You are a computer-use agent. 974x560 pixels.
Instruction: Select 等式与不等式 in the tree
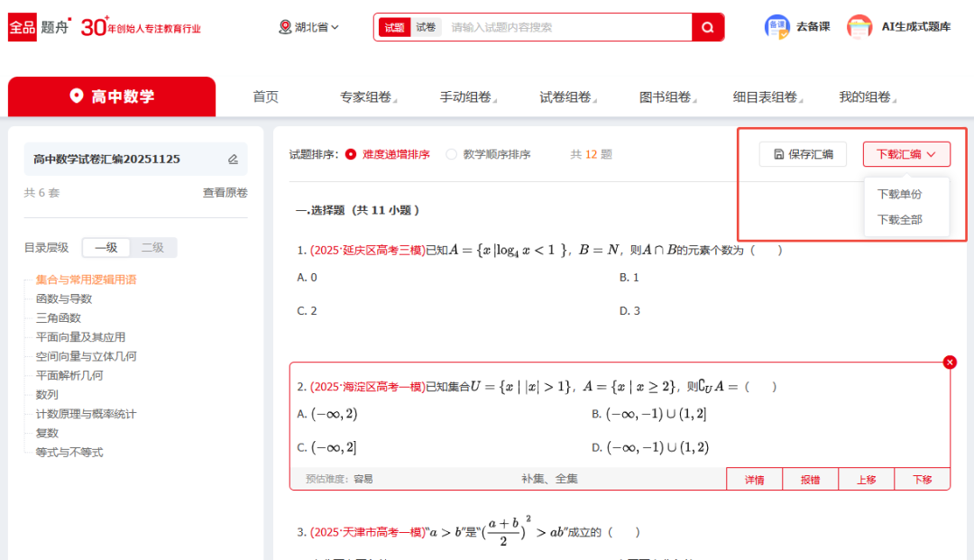tap(69, 453)
